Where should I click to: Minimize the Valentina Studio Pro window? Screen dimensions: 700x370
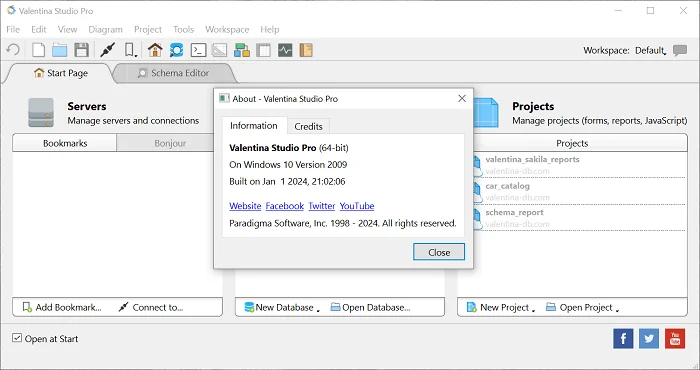(618, 11)
